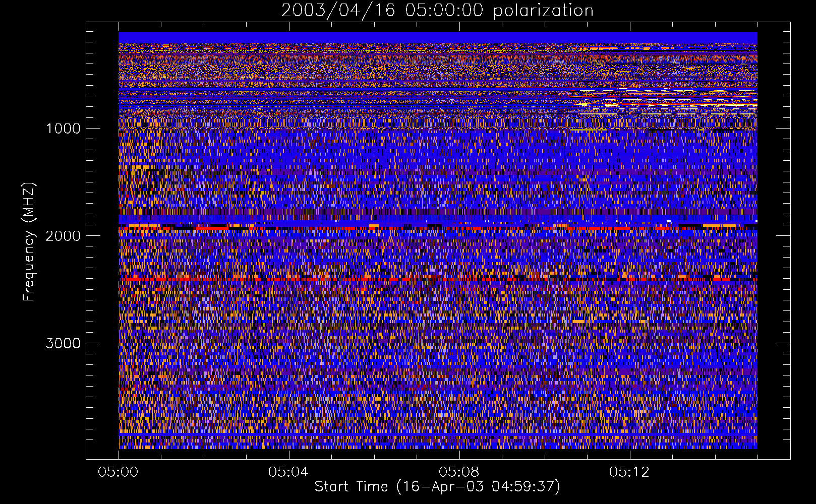
Task: Select the 'Frequency (MHZ)' y-axis label
Action: coord(29,242)
